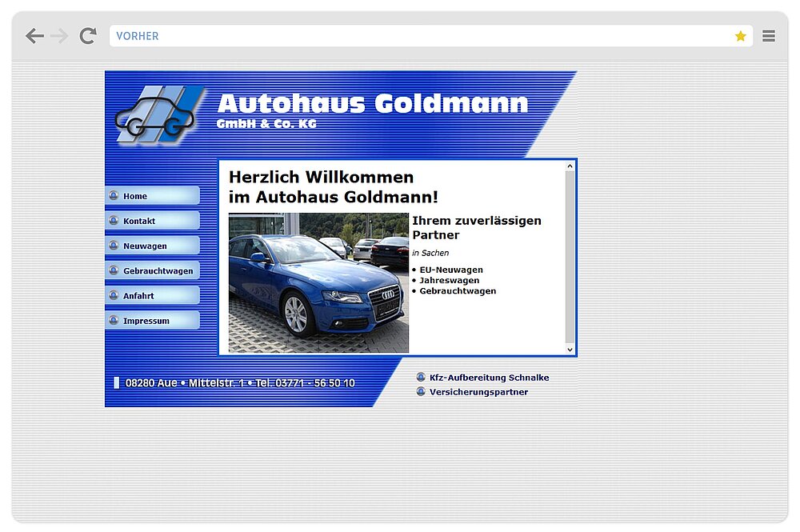Screen dimensions: 800x532
Task: Go to the Gebrauchtwagen page
Action: pos(153,271)
